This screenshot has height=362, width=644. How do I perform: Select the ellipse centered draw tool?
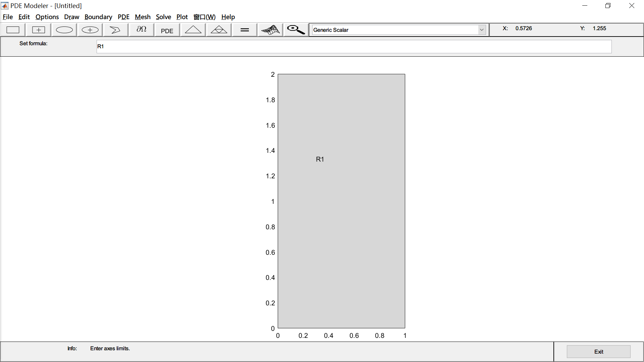pyautogui.click(x=89, y=29)
